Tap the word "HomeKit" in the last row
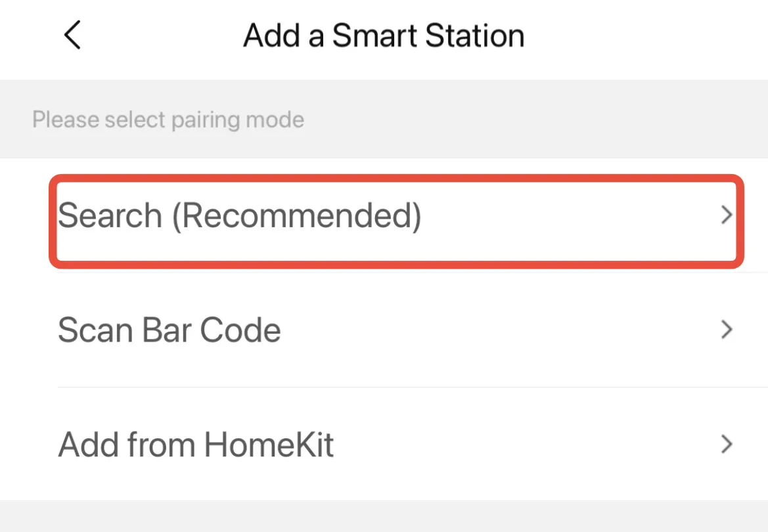Screen dimensions: 768x532 coord(269,445)
